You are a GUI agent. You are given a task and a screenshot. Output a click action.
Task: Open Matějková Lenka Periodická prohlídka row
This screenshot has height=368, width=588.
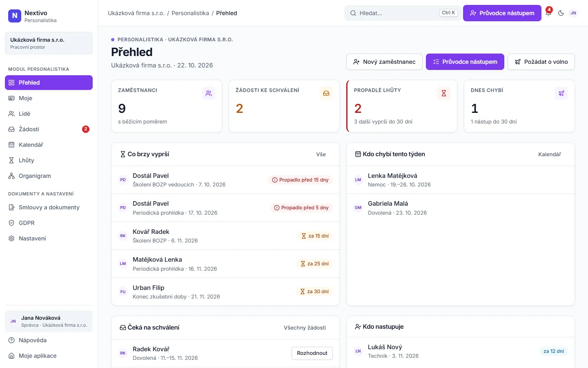[x=225, y=264]
